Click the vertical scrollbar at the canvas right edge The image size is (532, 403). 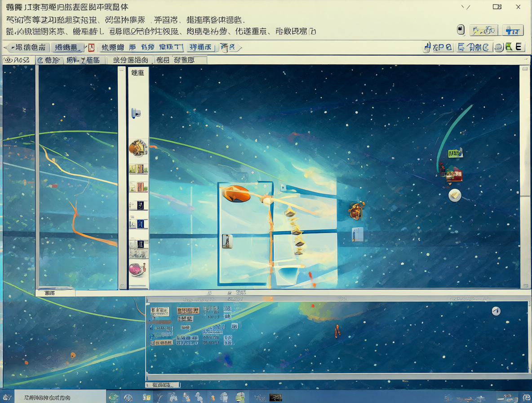point(525,178)
